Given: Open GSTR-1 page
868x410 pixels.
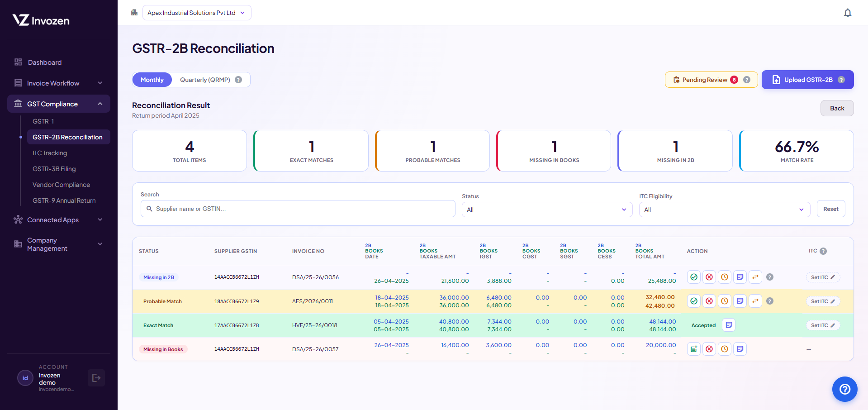Looking at the screenshot, I should tap(68, 121).
